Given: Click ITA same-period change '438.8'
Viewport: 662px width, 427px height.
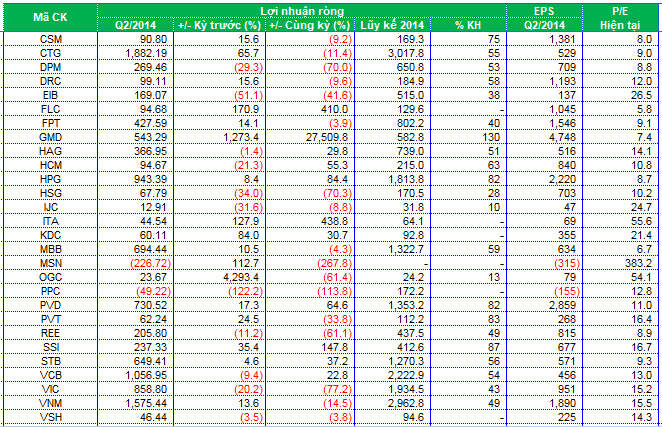Looking at the screenshot, I should [334, 221].
